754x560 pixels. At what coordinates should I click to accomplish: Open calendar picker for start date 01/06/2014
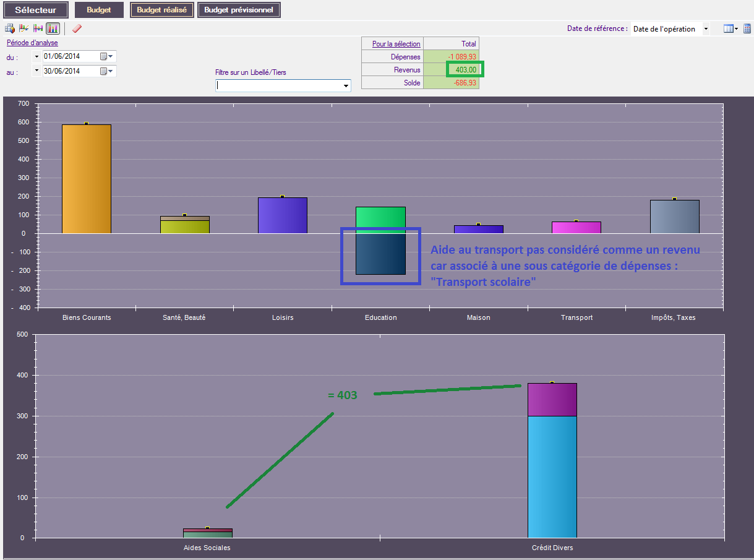[106, 56]
